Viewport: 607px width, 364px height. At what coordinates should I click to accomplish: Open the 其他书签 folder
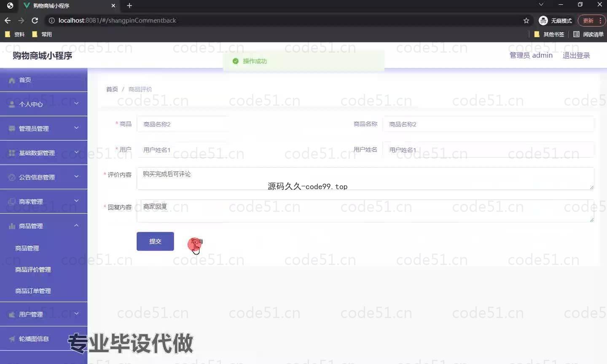tap(549, 34)
